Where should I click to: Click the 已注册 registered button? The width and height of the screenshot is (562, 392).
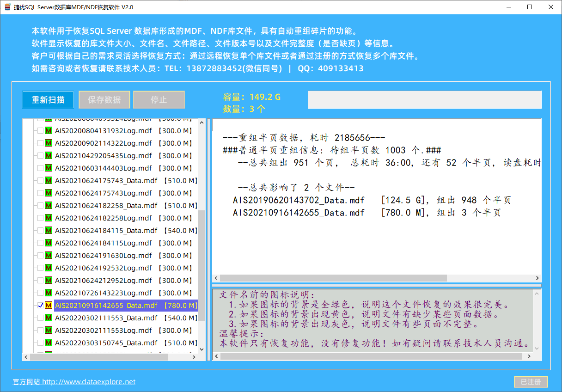531,382
